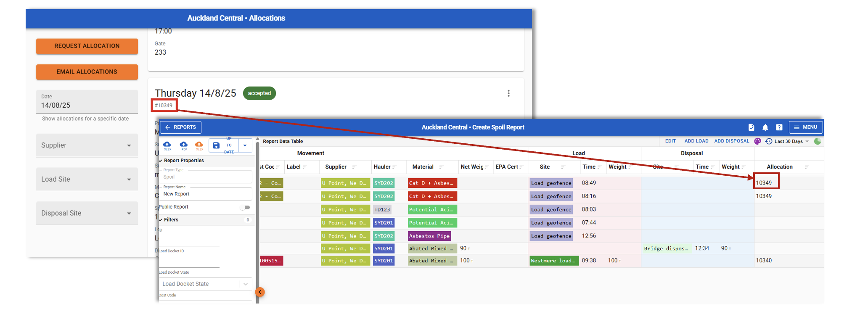
Task: Download report as PDF
Action: (x=184, y=145)
